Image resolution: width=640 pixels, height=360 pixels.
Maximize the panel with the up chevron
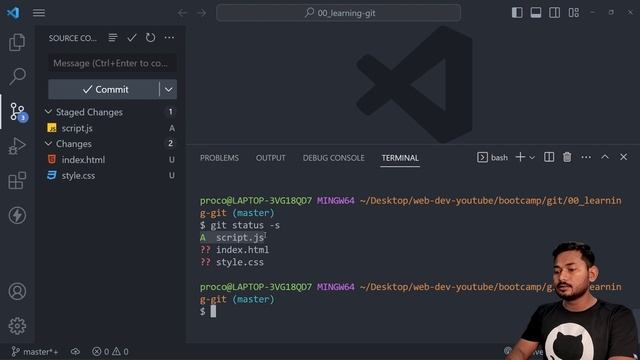click(605, 157)
